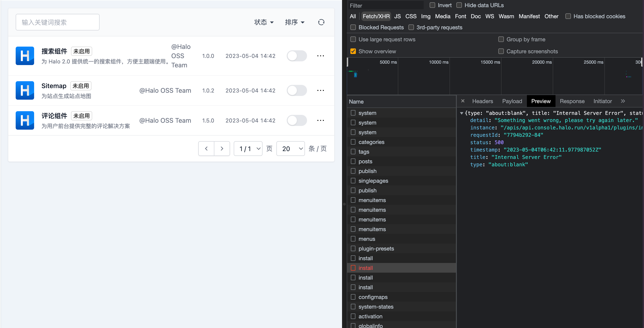
Task: Click the overflow tabs chevron in DevTools
Action: coord(623,101)
